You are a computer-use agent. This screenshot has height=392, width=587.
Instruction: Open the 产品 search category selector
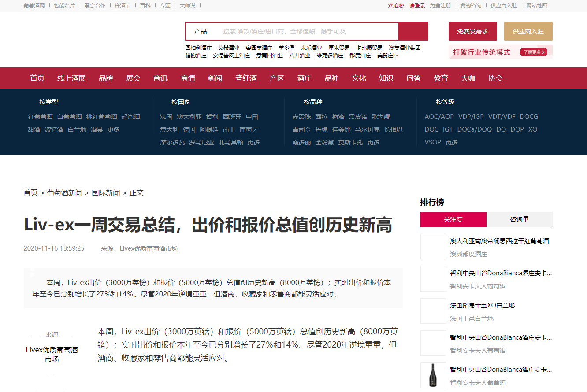[x=201, y=31]
